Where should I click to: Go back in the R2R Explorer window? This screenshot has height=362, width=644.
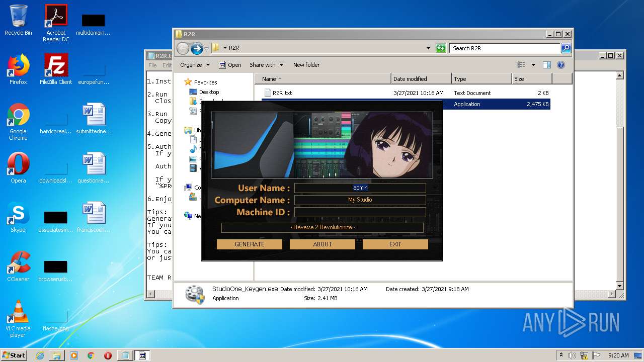click(x=183, y=48)
